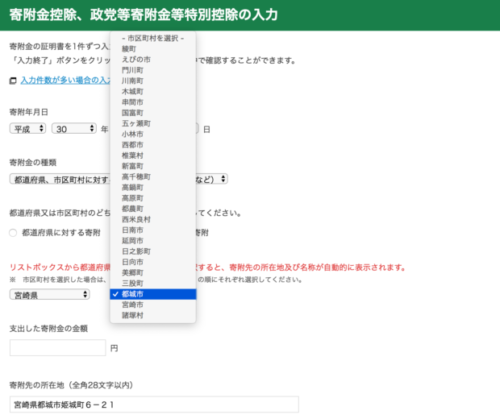Choose えびの市 from the municipality list
500x419 pixels.
153,60
